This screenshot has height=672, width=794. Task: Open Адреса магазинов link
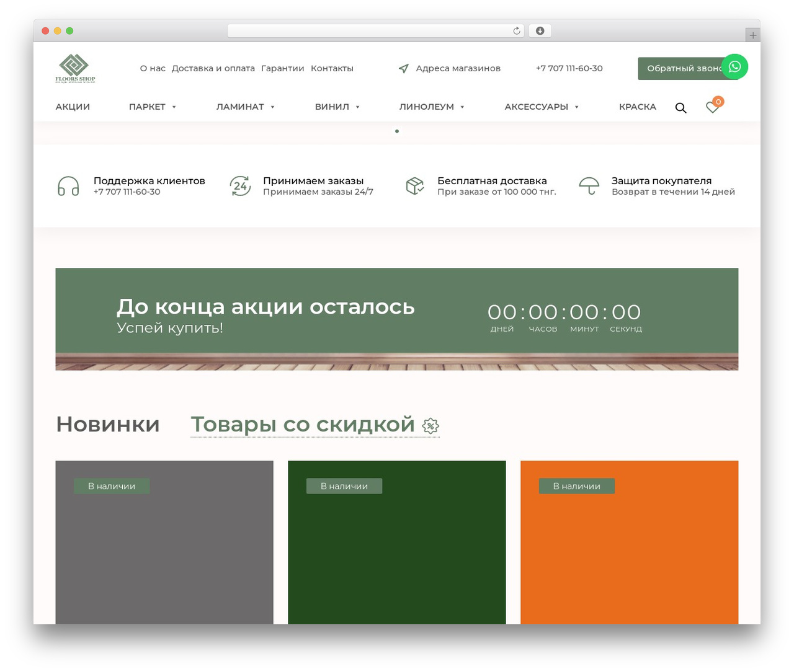458,68
